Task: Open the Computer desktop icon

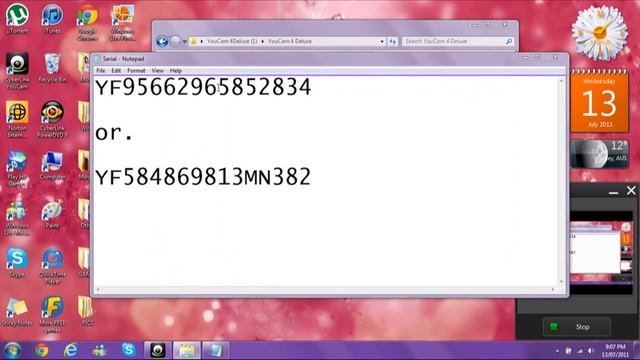Action: [52, 165]
